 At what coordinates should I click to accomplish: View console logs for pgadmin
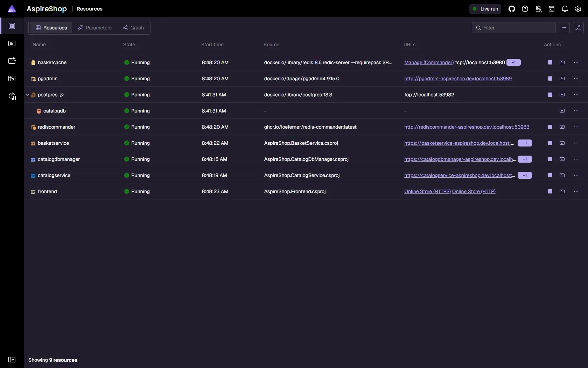pyautogui.click(x=562, y=79)
